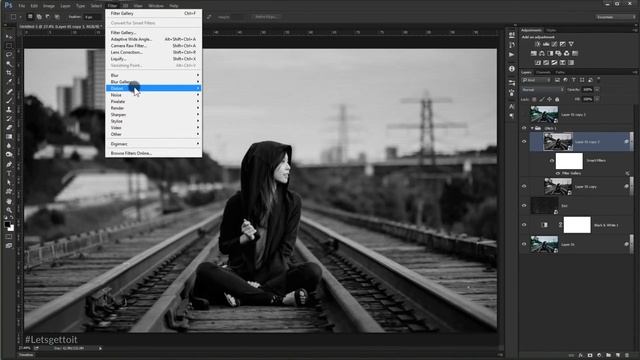The image size is (640, 360).
Task: Select the Rectangular Marquee tool
Action: click(9, 46)
